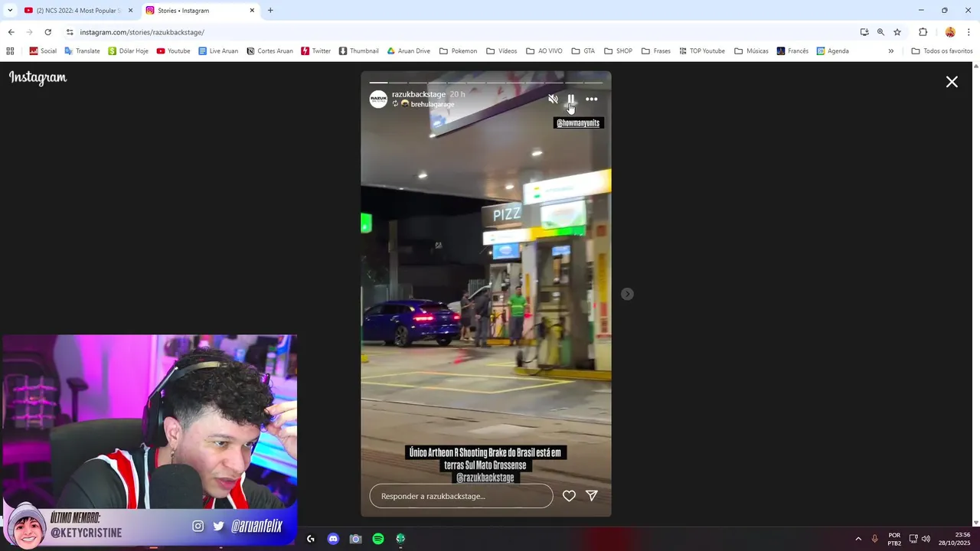The height and width of the screenshot is (551, 980).
Task: Open the story more options menu
Action: (x=592, y=99)
